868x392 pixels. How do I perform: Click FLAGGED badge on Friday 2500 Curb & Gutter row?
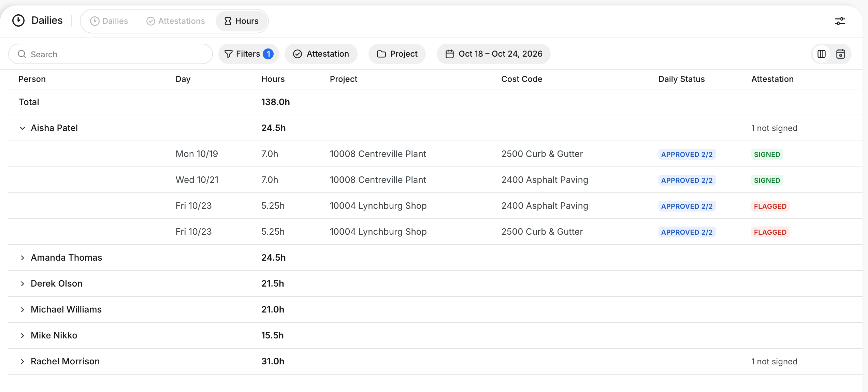click(770, 232)
